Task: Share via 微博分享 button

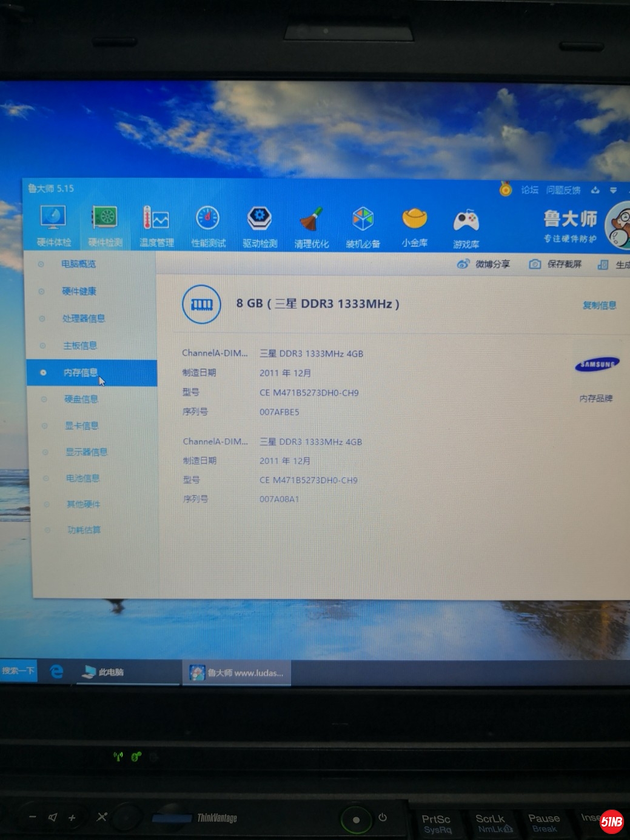Action: point(484,264)
